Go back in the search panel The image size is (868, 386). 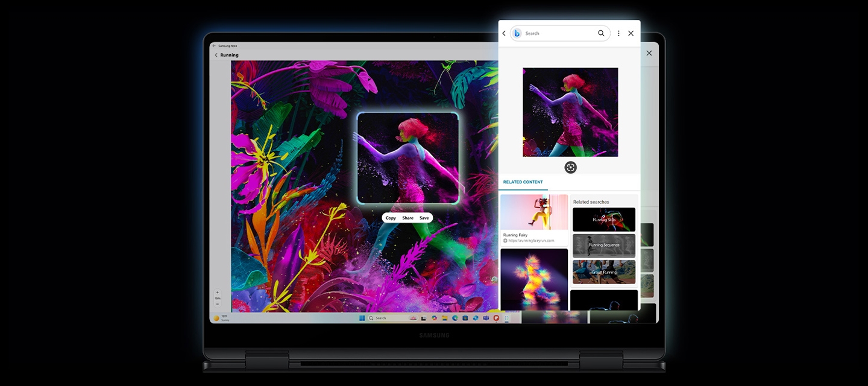click(x=504, y=33)
